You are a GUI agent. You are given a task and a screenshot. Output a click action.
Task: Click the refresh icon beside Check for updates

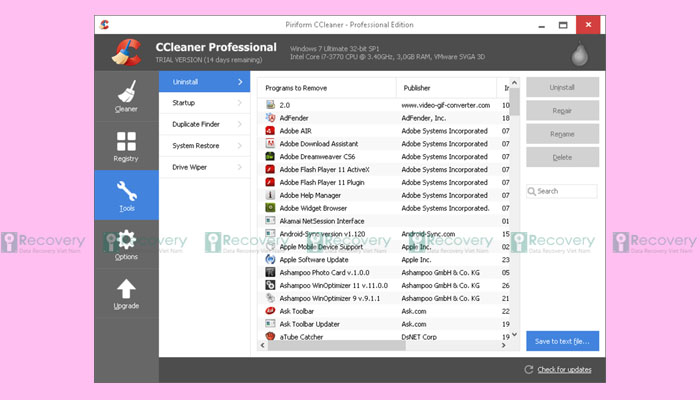[x=529, y=369]
